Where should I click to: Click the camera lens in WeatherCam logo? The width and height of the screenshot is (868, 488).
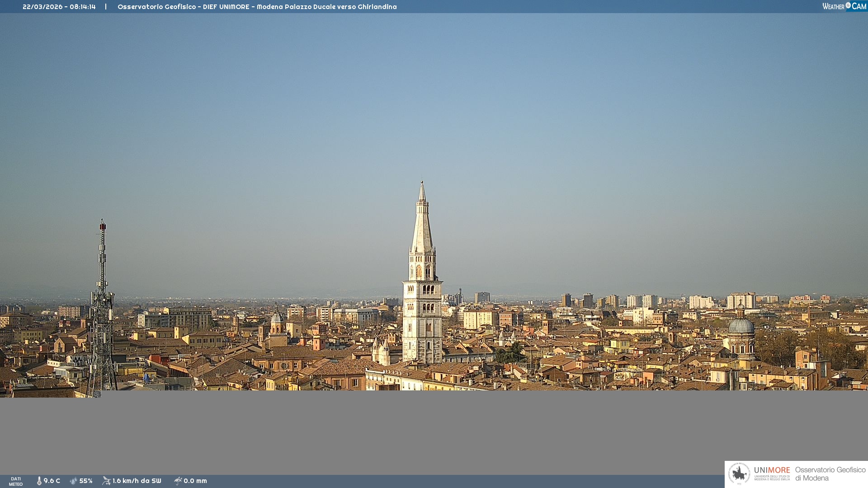(848, 5)
